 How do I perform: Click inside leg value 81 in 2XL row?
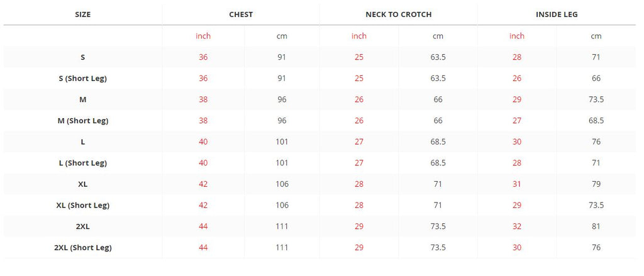(596, 226)
